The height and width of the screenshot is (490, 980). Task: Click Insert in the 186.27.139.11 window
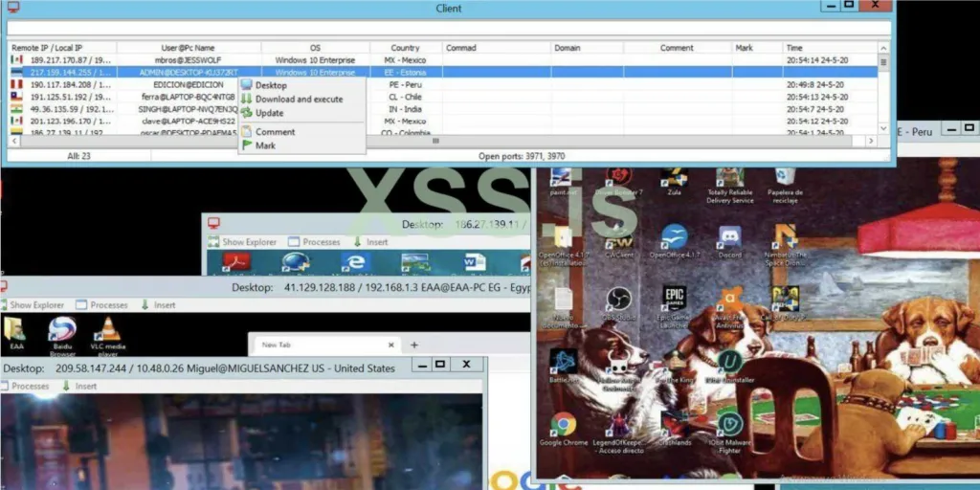370,242
